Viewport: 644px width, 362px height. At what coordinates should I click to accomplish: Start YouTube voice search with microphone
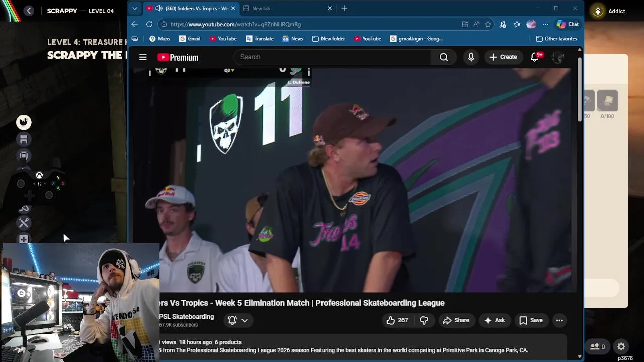pyautogui.click(x=471, y=57)
